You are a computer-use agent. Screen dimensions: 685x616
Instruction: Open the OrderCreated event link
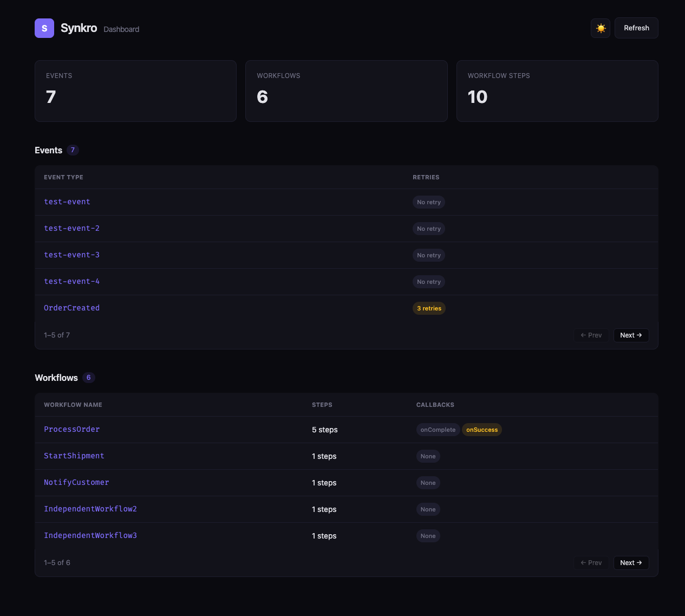click(71, 308)
